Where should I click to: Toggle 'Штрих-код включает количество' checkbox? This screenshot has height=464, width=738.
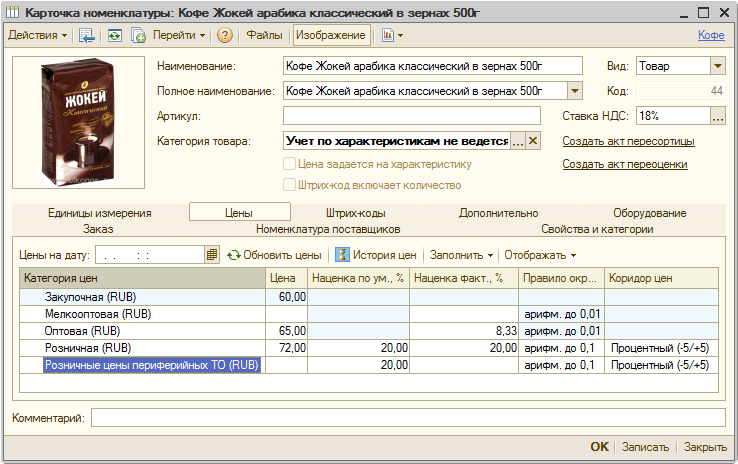click(x=289, y=184)
